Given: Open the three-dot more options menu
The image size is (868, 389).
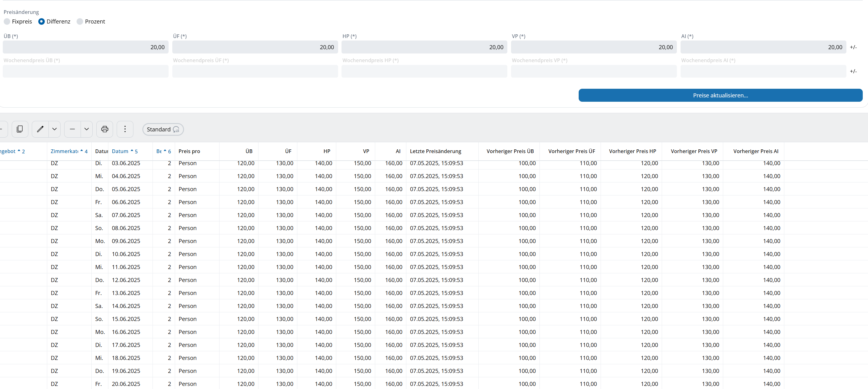Looking at the screenshot, I should [x=125, y=129].
